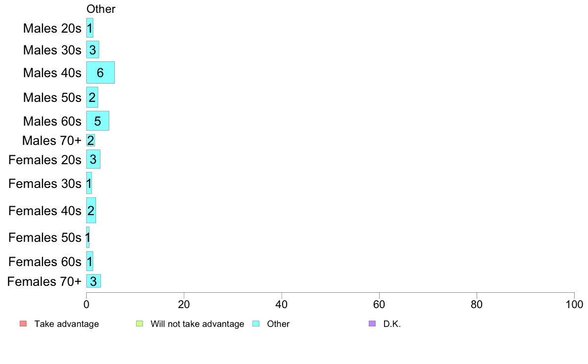
Task: Select the Males 60s bar showing 5
Action: pos(98,121)
